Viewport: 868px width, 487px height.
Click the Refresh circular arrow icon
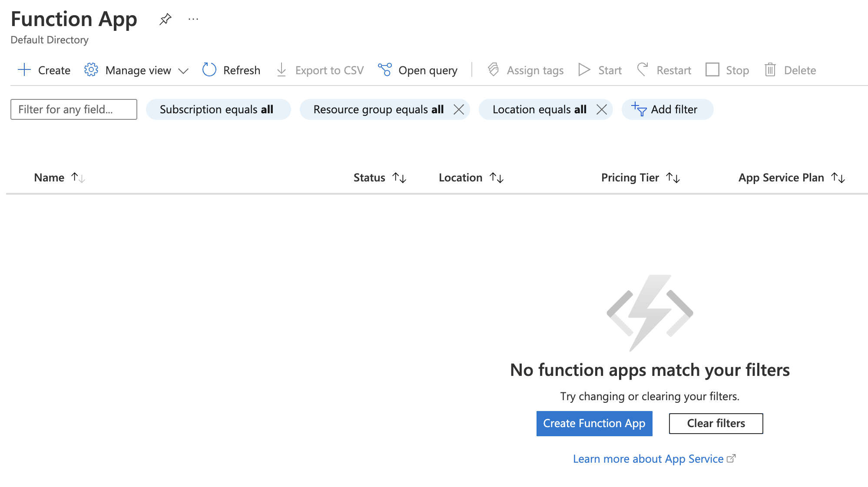(209, 70)
